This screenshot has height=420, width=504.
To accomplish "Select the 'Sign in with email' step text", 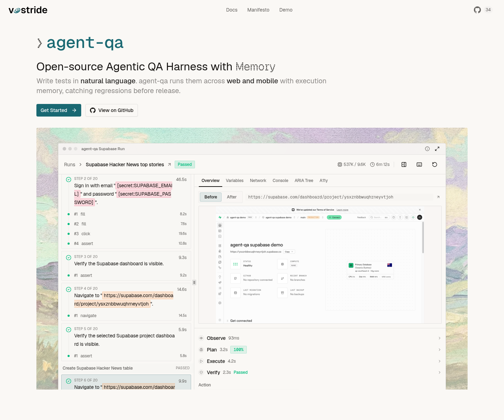I will tap(123, 194).
